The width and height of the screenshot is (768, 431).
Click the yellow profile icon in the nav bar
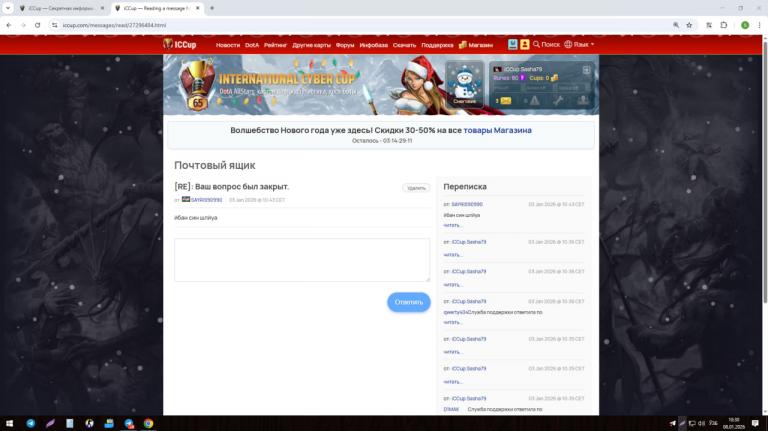pyautogui.click(x=525, y=44)
